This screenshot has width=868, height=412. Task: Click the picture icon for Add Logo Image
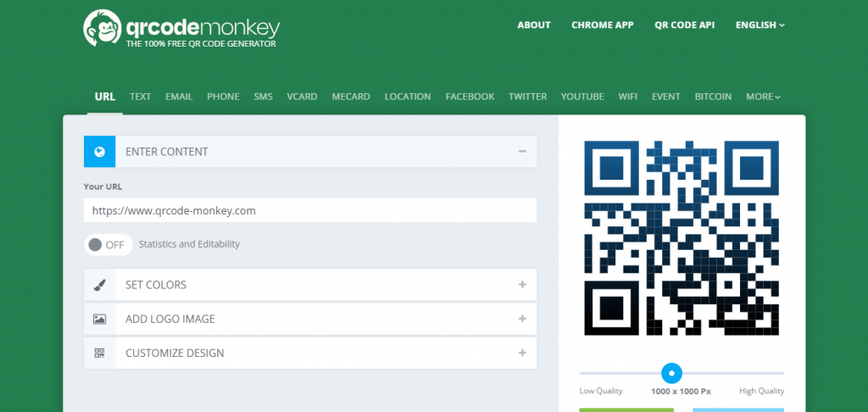point(99,319)
